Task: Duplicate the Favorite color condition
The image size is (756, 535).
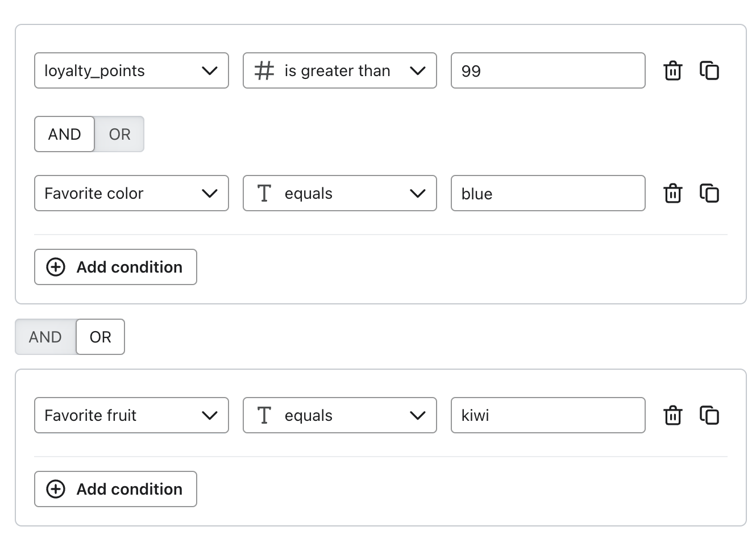Action: (x=709, y=193)
